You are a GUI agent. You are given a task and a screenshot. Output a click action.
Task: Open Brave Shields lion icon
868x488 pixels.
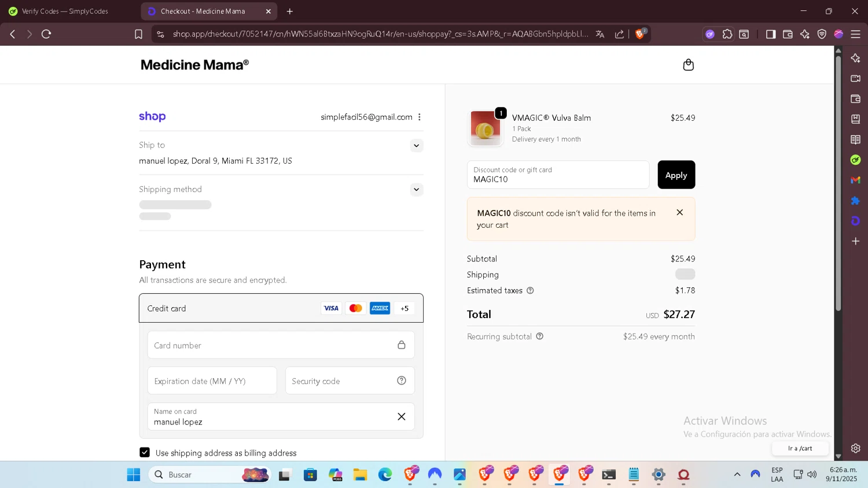(x=640, y=34)
